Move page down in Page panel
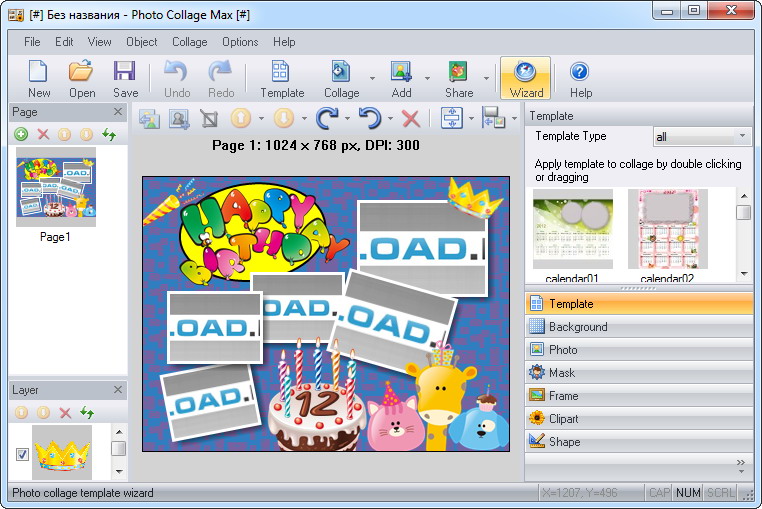The width and height of the screenshot is (762, 509). point(87,134)
